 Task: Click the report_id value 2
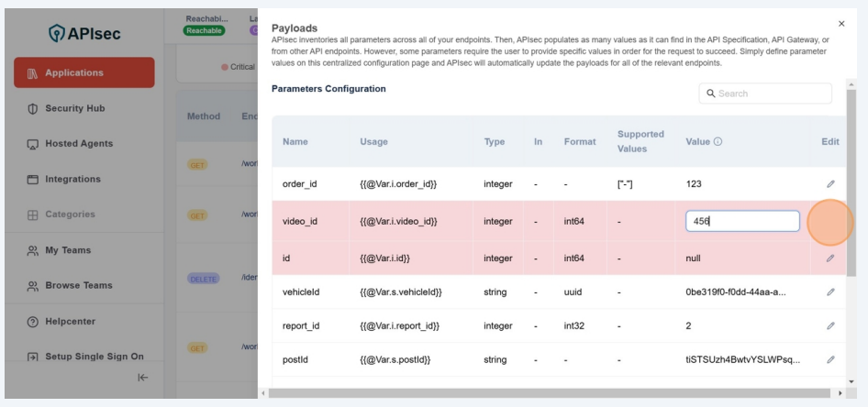(x=689, y=325)
